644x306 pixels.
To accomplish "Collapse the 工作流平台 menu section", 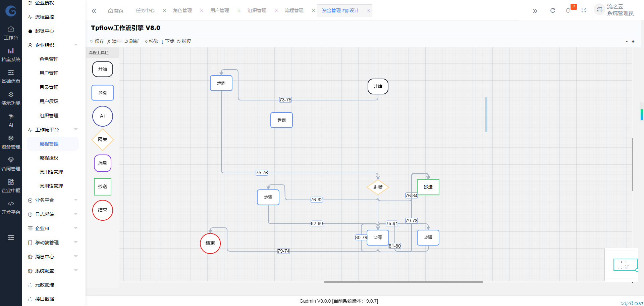I will tap(75, 129).
